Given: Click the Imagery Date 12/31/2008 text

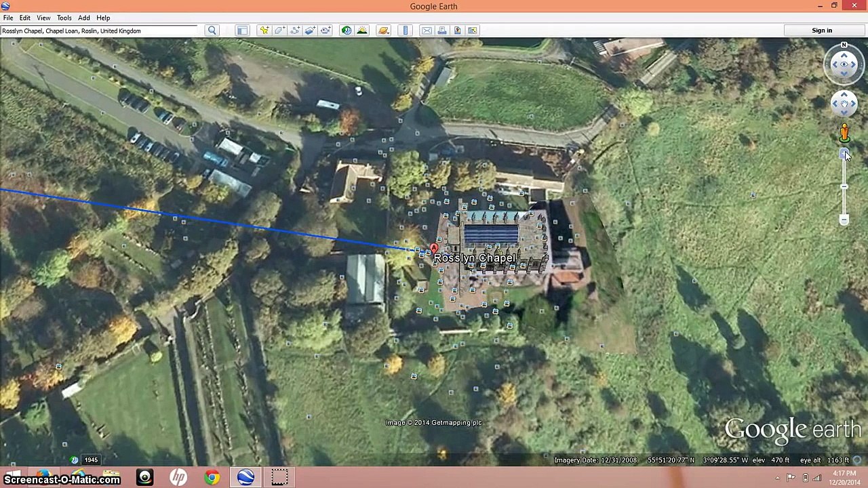Looking at the screenshot, I should tap(595, 460).
